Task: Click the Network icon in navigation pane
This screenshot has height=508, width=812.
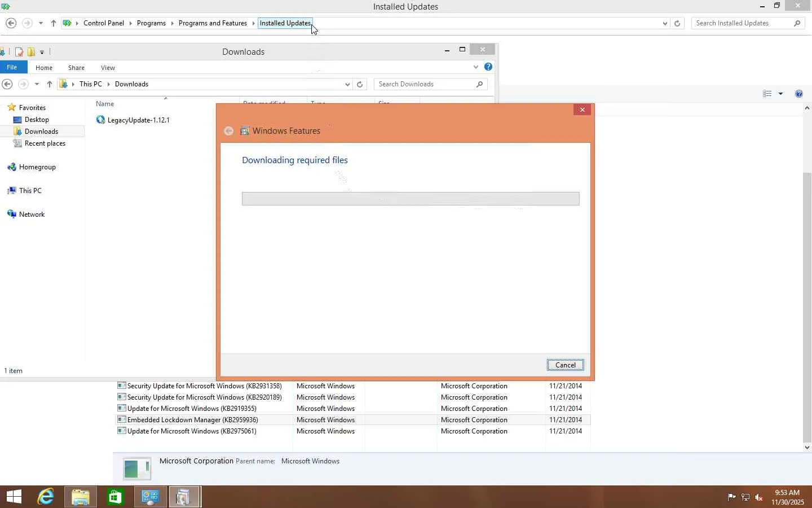Action: pyautogui.click(x=11, y=214)
